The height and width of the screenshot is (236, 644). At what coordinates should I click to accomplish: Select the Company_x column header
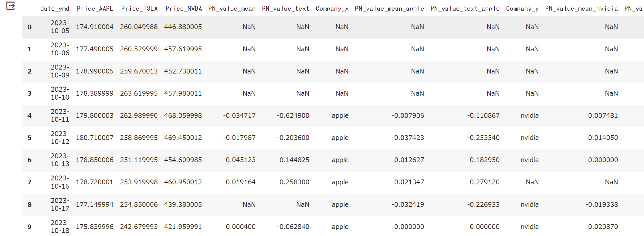332,9
